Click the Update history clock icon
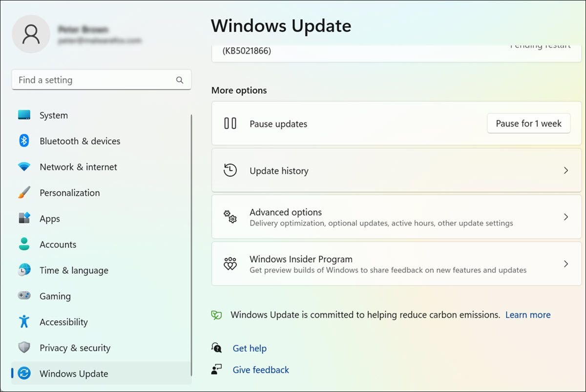Viewport: 586px width, 392px height. 230,170
